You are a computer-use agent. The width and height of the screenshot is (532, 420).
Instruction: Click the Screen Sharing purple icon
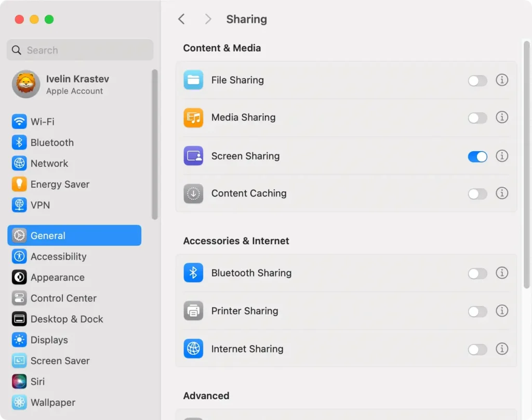pyautogui.click(x=193, y=156)
